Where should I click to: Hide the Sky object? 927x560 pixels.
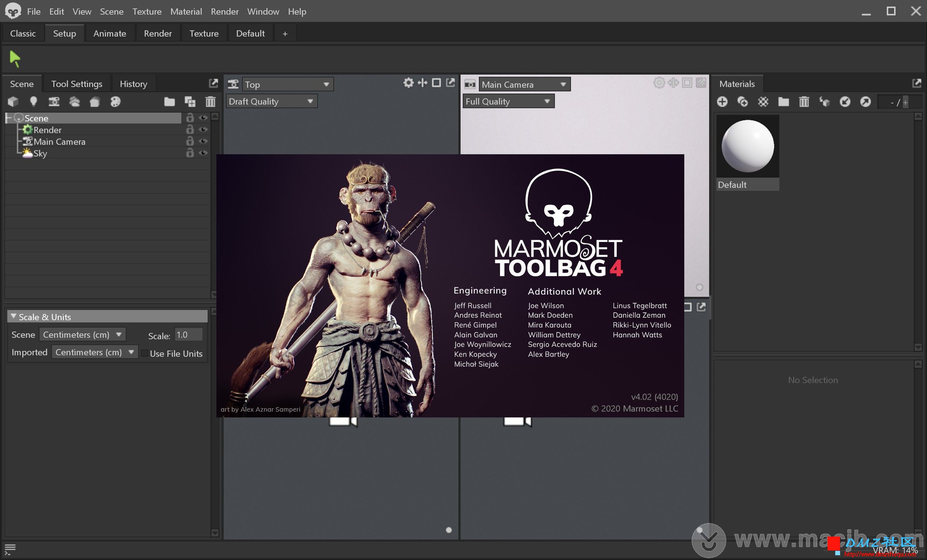tap(203, 153)
